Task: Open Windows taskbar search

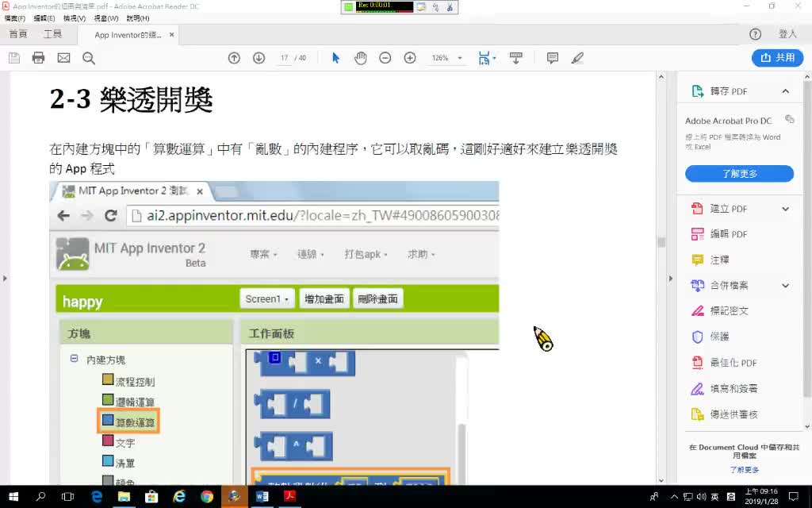Action: click(x=41, y=497)
